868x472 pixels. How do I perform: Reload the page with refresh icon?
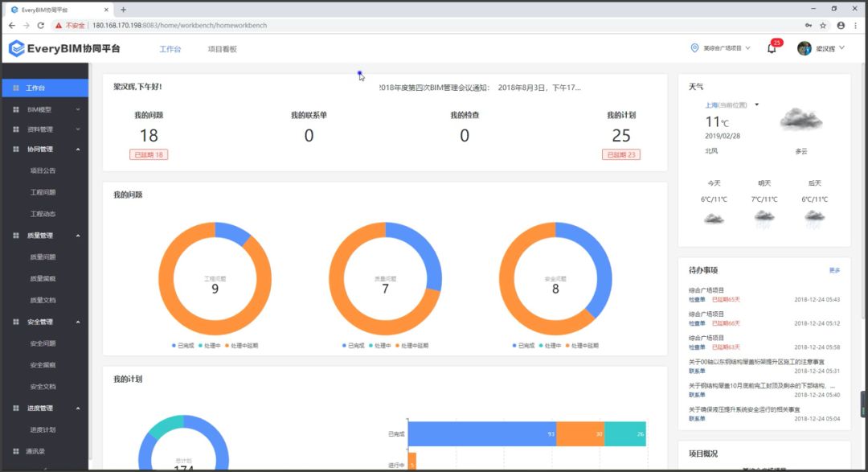[40, 26]
